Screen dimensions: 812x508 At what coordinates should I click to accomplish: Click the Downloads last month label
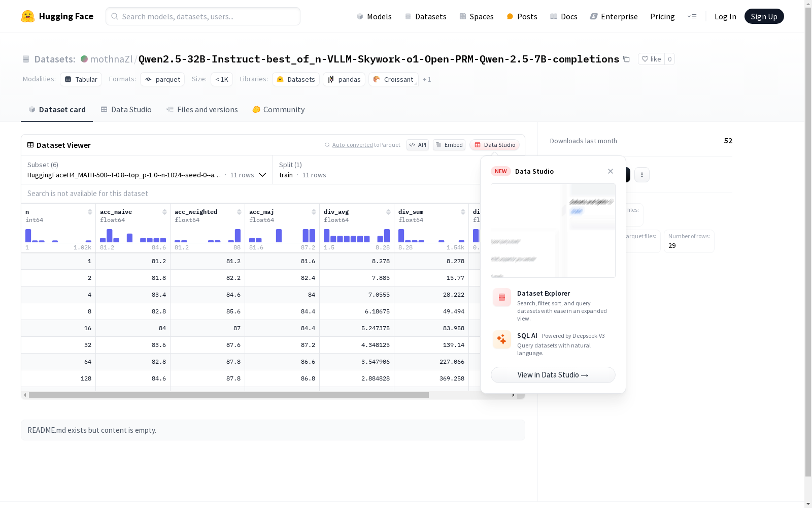(x=584, y=141)
